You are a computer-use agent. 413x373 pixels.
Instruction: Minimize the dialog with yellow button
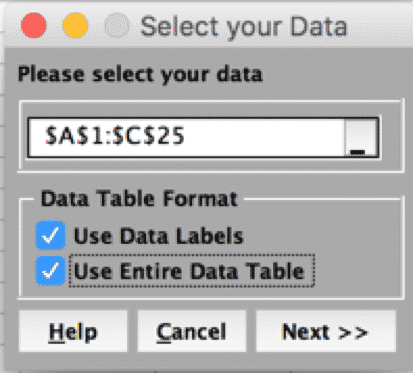pos(75,25)
